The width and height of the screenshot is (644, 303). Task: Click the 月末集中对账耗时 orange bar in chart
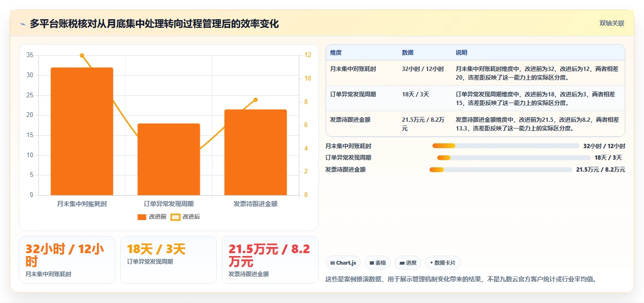click(82, 131)
